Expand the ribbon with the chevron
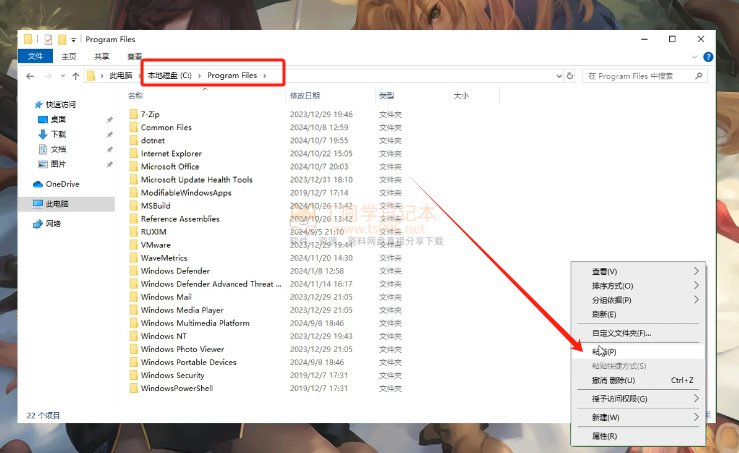This screenshot has width=739, height=453. 696,57
